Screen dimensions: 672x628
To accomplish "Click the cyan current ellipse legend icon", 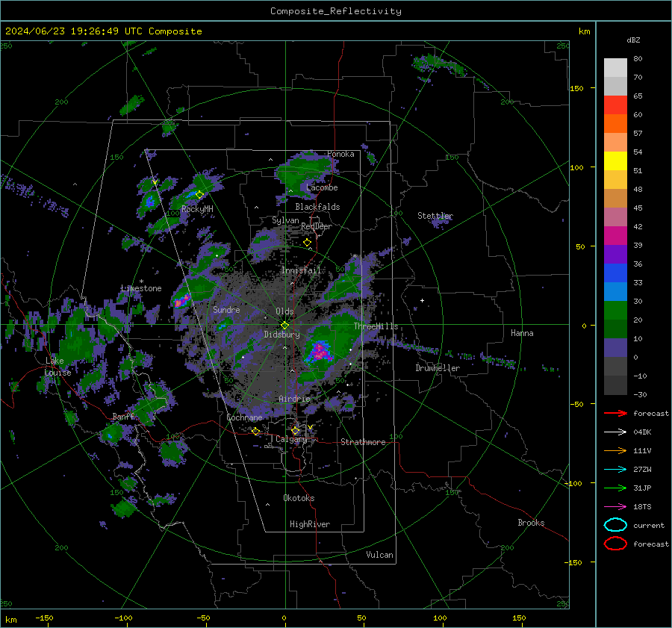I will 615,525.
